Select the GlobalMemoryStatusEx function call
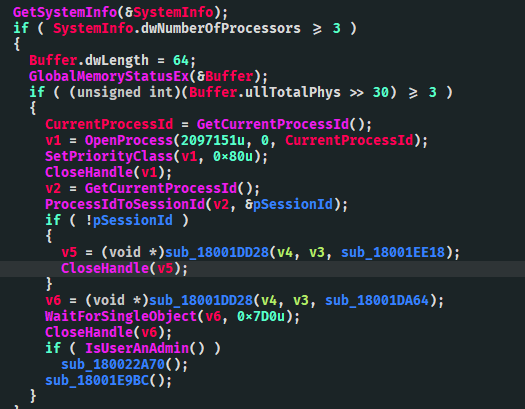Image resolution: width=525 pixels, height=409 pixels. pos(109,77)
